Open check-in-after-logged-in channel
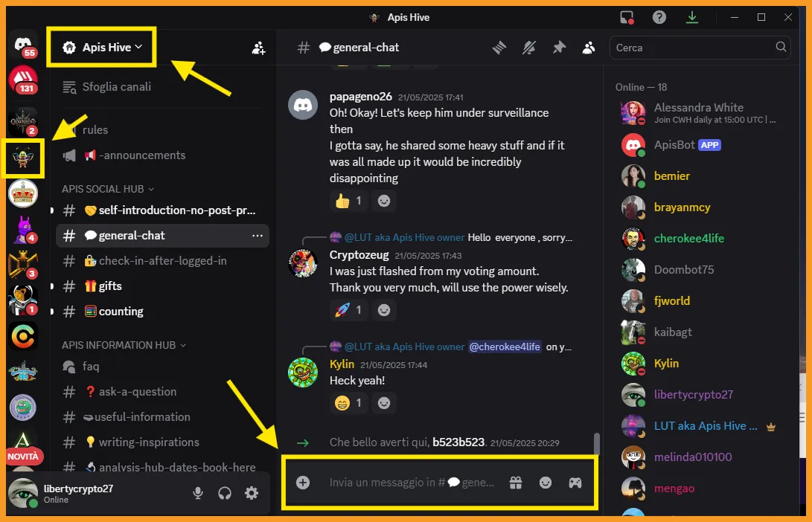 (162, 261)
